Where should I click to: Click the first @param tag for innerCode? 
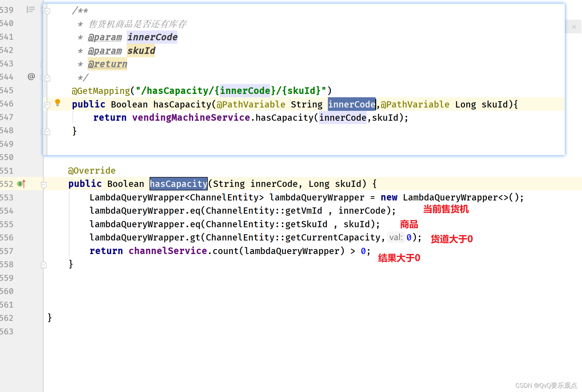point(105,37)
